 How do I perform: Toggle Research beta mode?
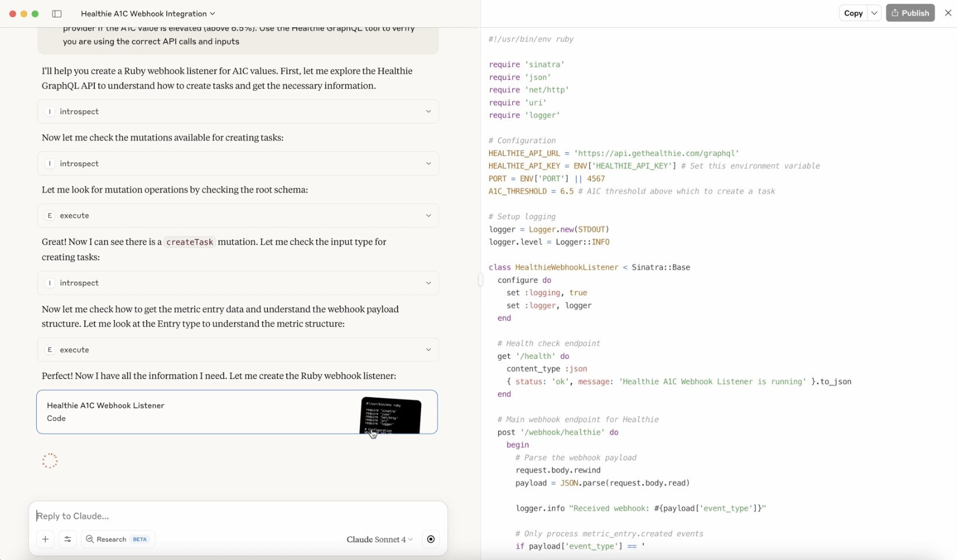pos(117,539)
